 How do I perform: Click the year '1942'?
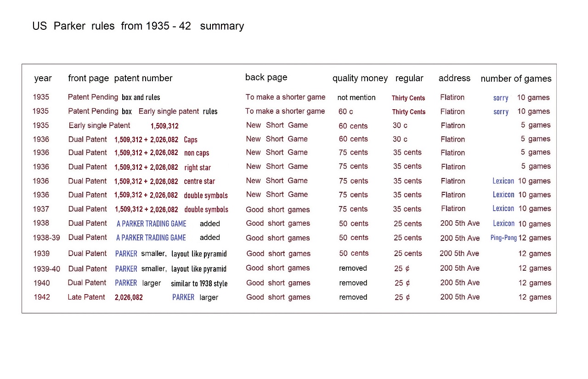[x=42, y=297]
